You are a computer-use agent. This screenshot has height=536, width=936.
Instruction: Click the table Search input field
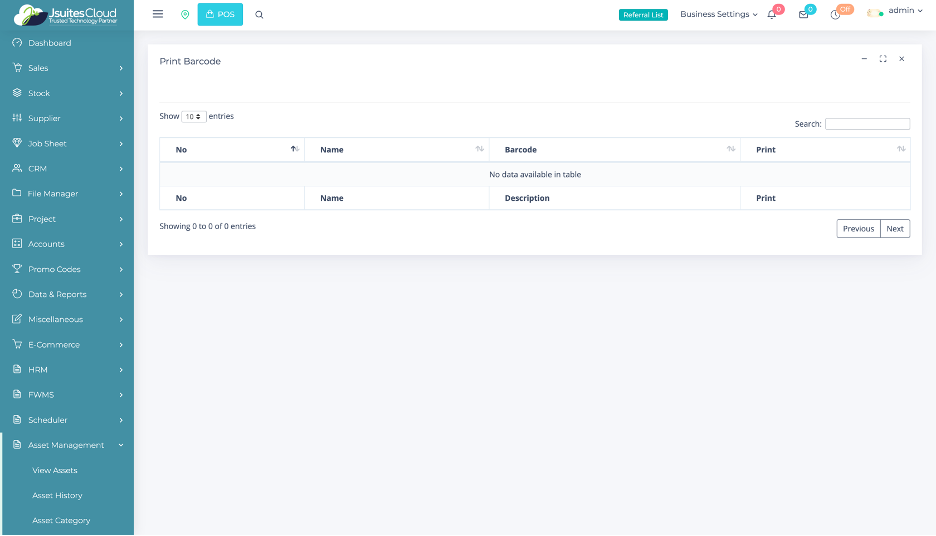(x=867, y=124)
